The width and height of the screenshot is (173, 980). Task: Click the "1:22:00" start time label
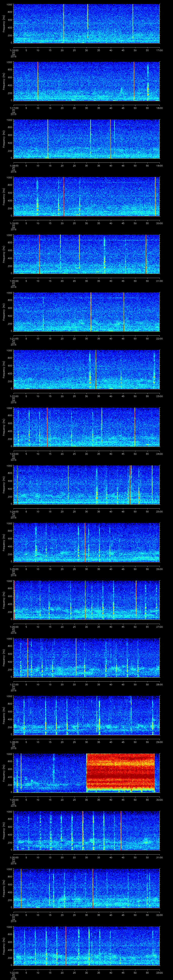(14, 396)
